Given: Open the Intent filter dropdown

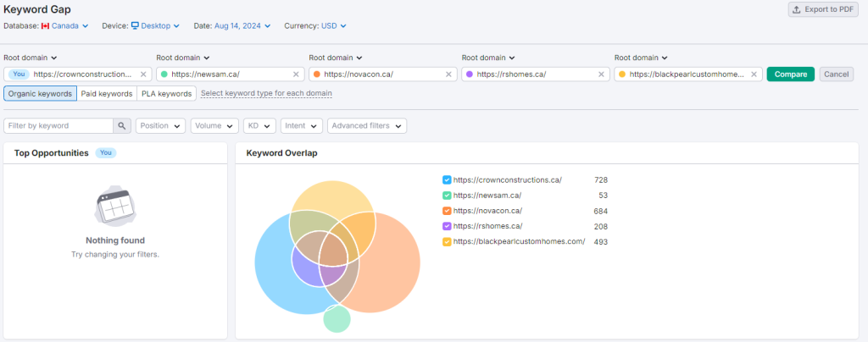Looking at the screenshot, I should [302, 125].
